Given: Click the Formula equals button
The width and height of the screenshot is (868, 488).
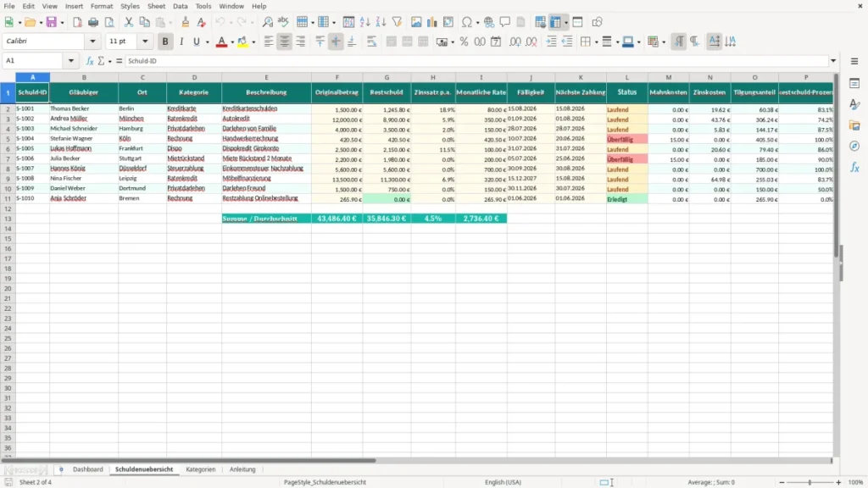Looking at the screenshot, I should point(119,61).
